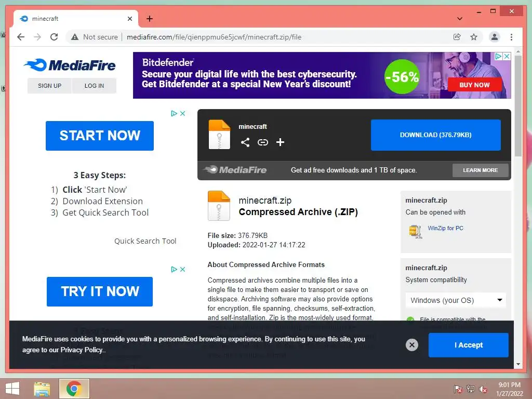Viewport: 532px width, 399px height.
Task: Open AdChoices info on Bitdefender banner
Action: (498, 56)
